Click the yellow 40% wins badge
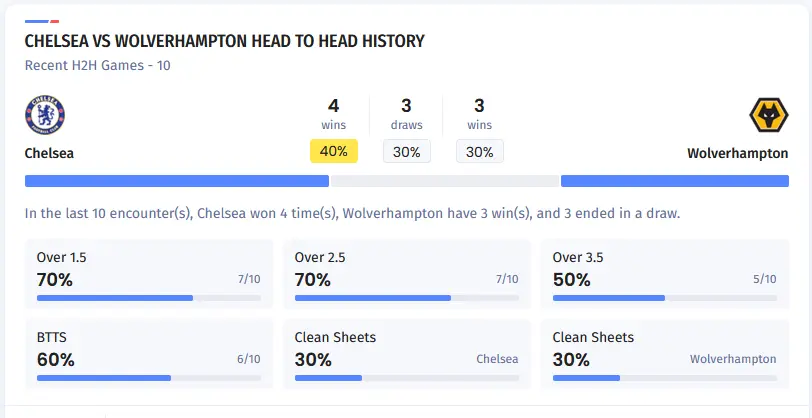 (x=334, y=152)
